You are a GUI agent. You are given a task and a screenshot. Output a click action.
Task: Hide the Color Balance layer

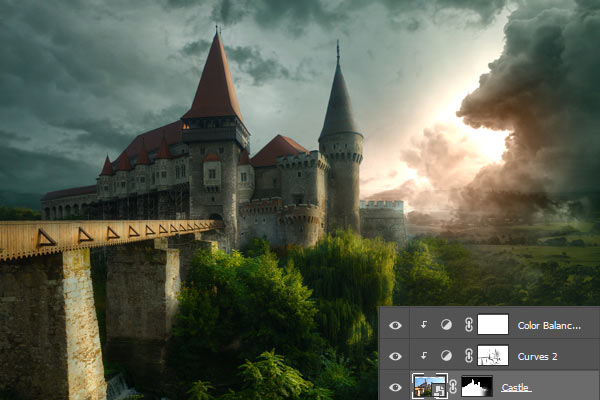coord(395,325)
